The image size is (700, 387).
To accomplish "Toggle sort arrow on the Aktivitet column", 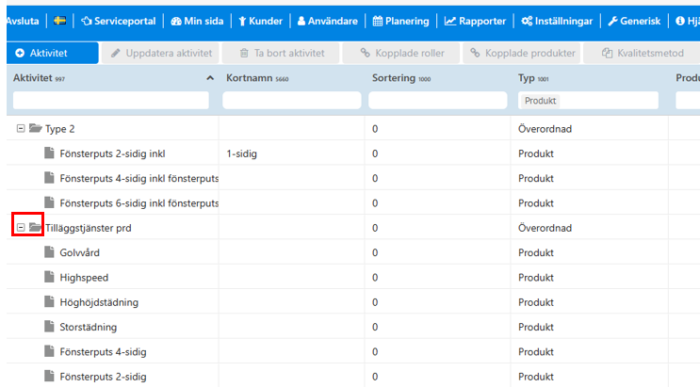I will [210, 78].
